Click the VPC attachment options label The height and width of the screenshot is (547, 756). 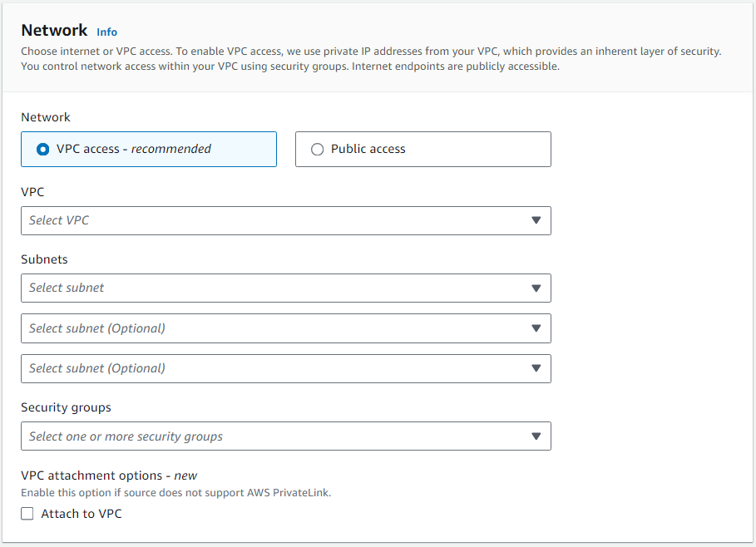[109, 476]
